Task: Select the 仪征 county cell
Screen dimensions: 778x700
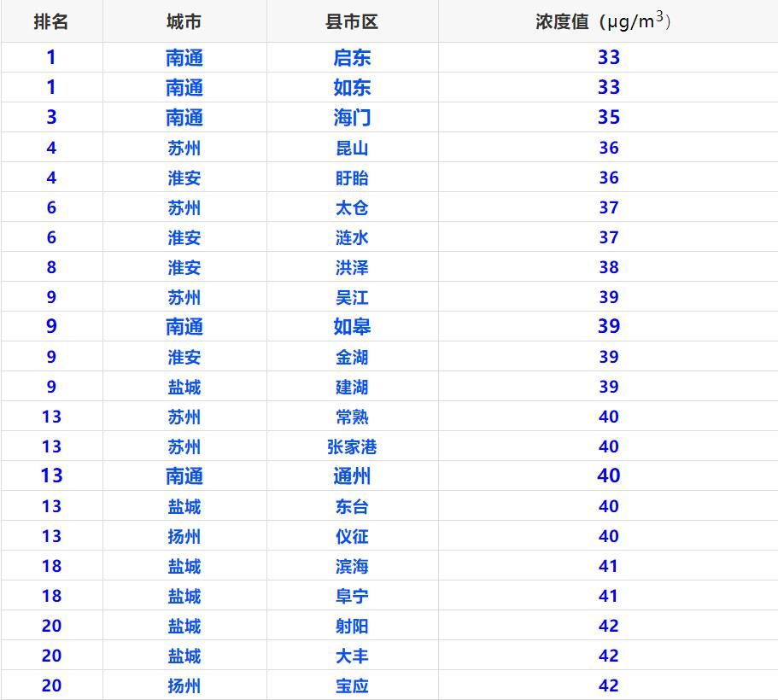Action: (x=352, y=536)
